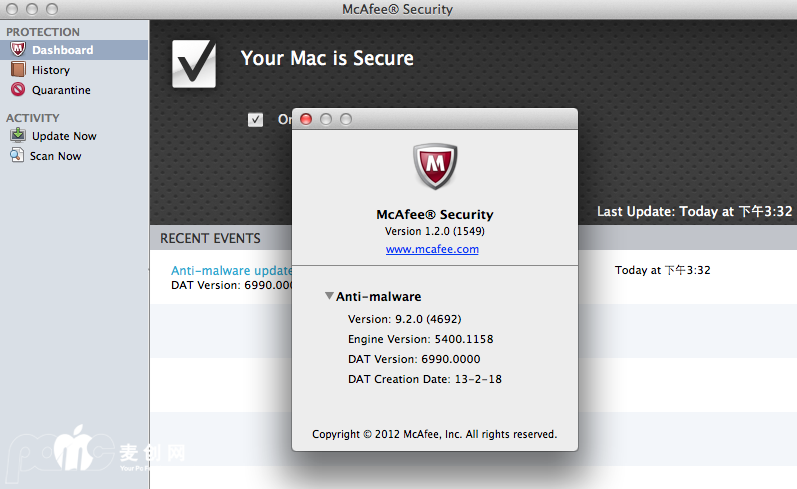Close the main McAfee Security window
797x489 pixels.
pyautogui.click(x=13, y=9)
